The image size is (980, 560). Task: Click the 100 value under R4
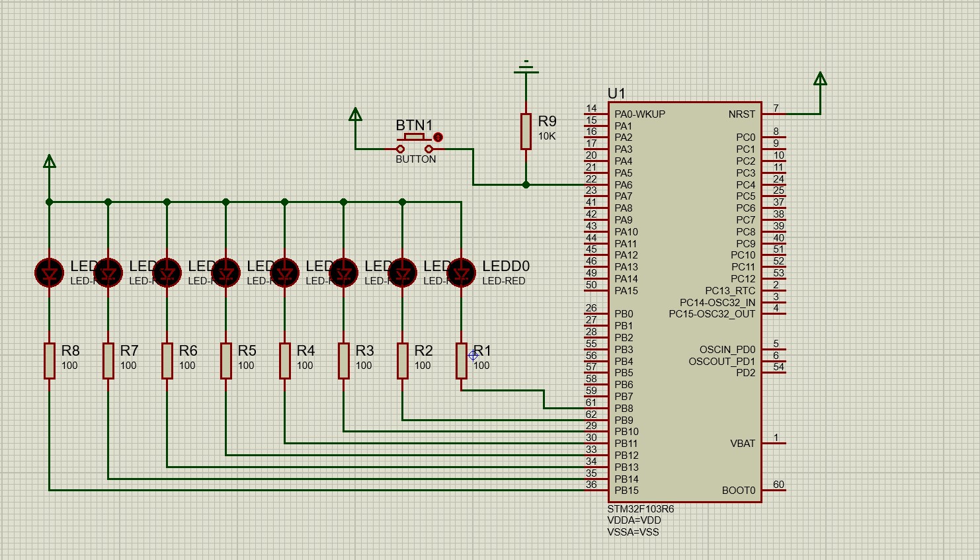(x=305, y=366)
